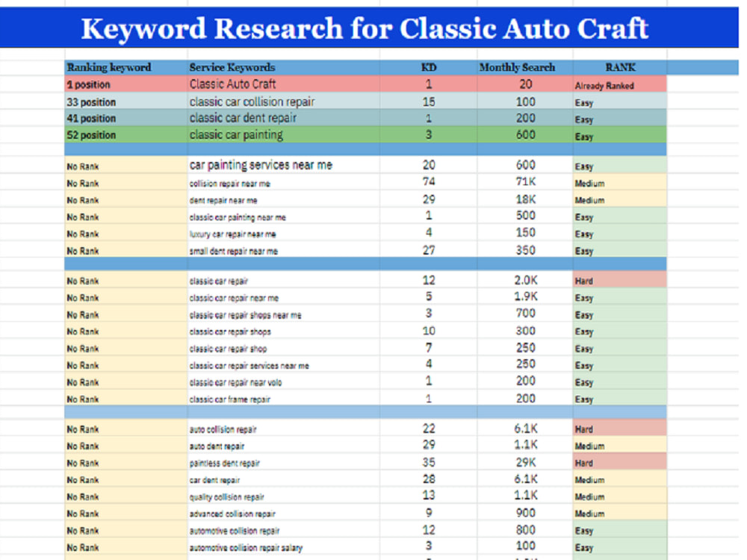Viewport: 747px width, 560px height.
Task: Select the 'collision repair near me' cell
Action: 284,183
